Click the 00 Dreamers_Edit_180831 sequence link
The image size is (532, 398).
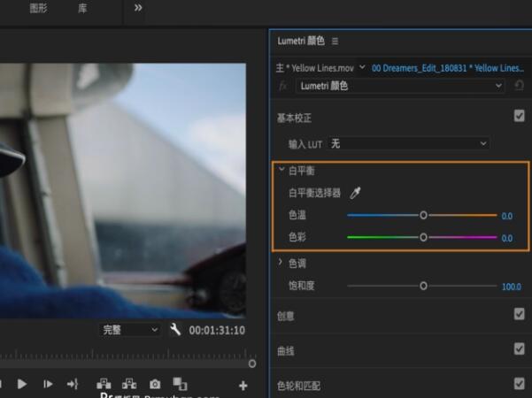[448, 68]
